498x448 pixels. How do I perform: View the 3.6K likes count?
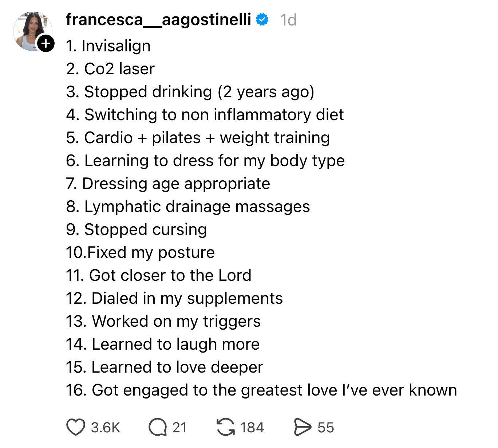pyautogui.click(x=106, y=428)
